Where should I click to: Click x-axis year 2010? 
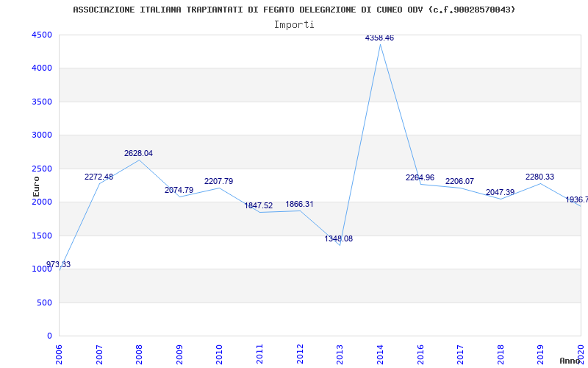point(219,355)
